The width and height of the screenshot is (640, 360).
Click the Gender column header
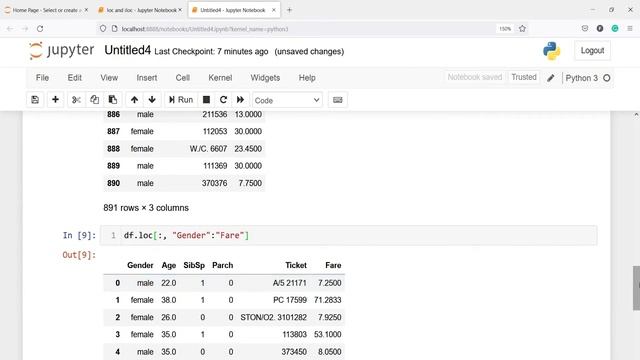click(x=140, y=265)
